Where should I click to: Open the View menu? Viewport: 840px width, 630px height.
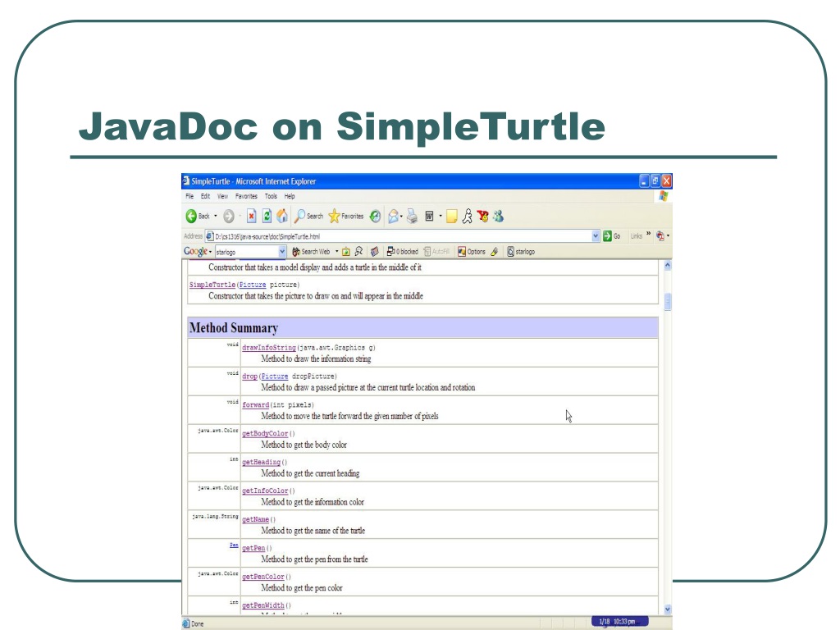pyautogui.click(x=222, y=197)
